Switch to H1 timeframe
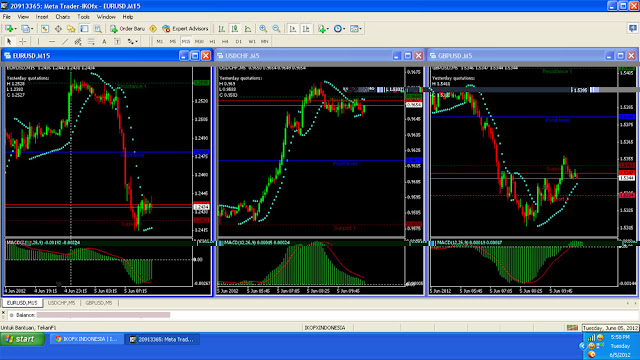Image resolution: width=640 pixels, height=360 pixels. pos(212,41)
